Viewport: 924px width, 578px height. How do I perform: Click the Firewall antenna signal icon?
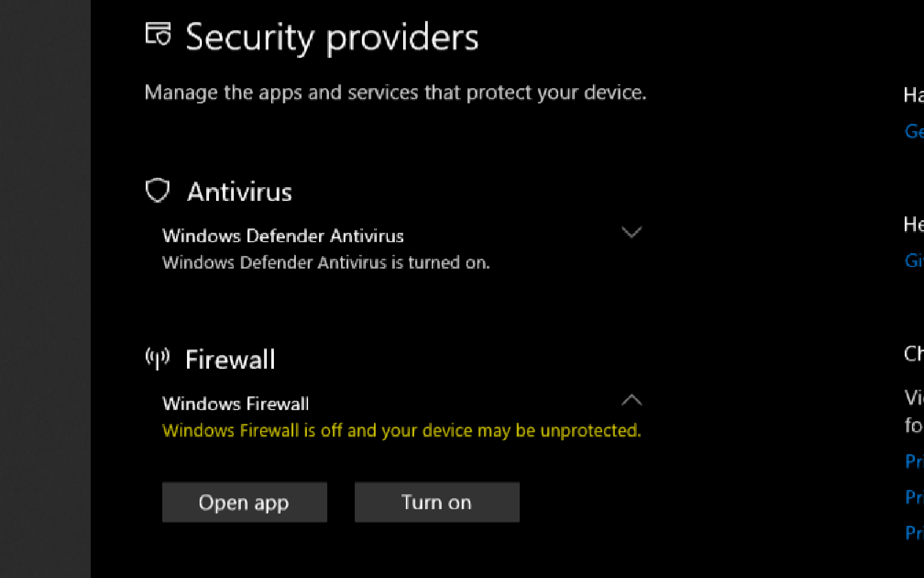click(x=157, y=358)
